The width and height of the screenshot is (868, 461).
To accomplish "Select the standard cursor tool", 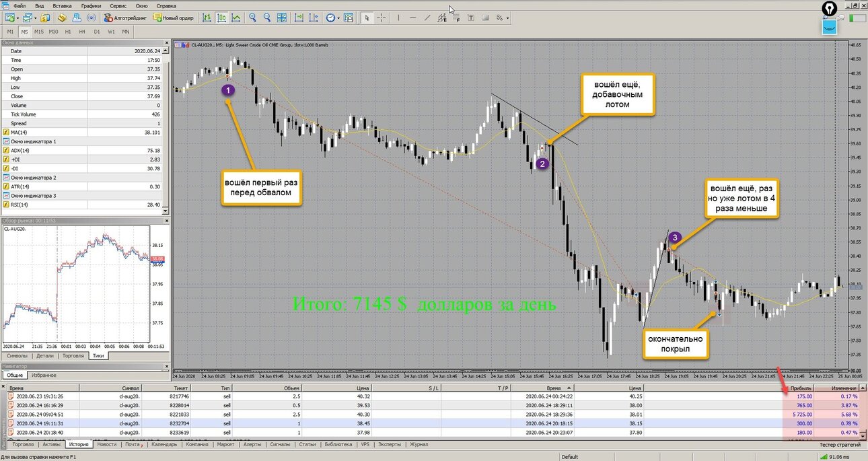I will click(x=367, y=18).
